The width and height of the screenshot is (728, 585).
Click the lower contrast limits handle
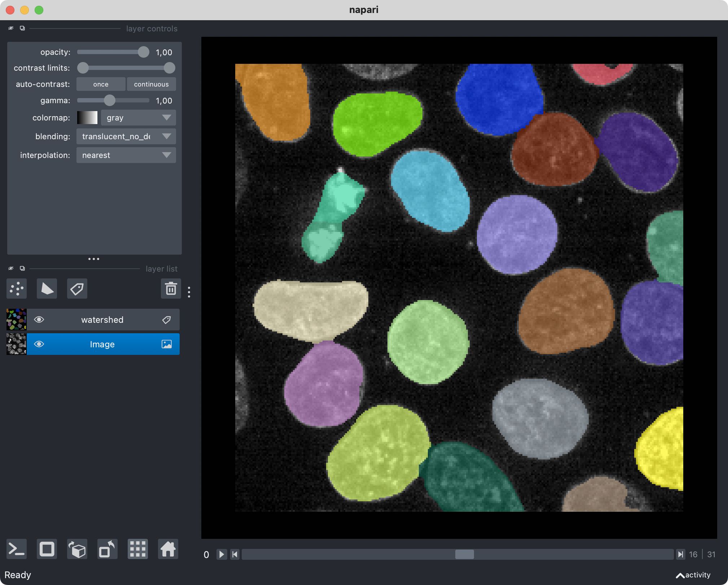83,68
